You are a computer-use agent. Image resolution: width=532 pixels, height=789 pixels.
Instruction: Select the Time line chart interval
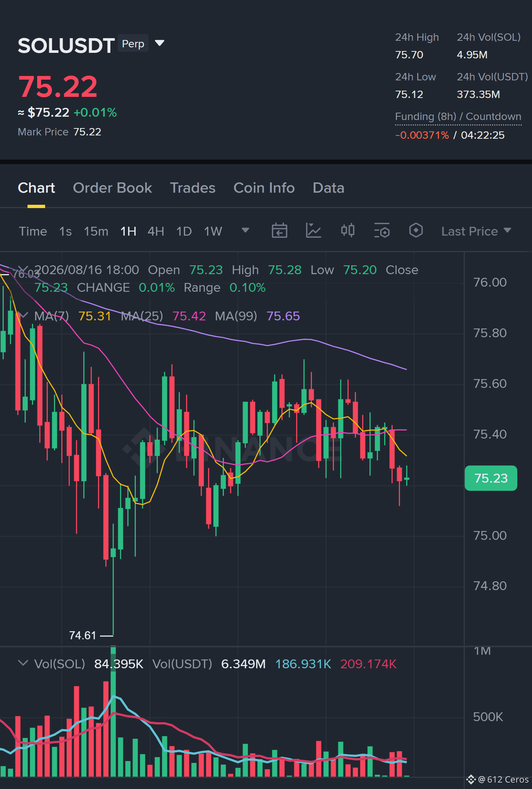(33, 231)
